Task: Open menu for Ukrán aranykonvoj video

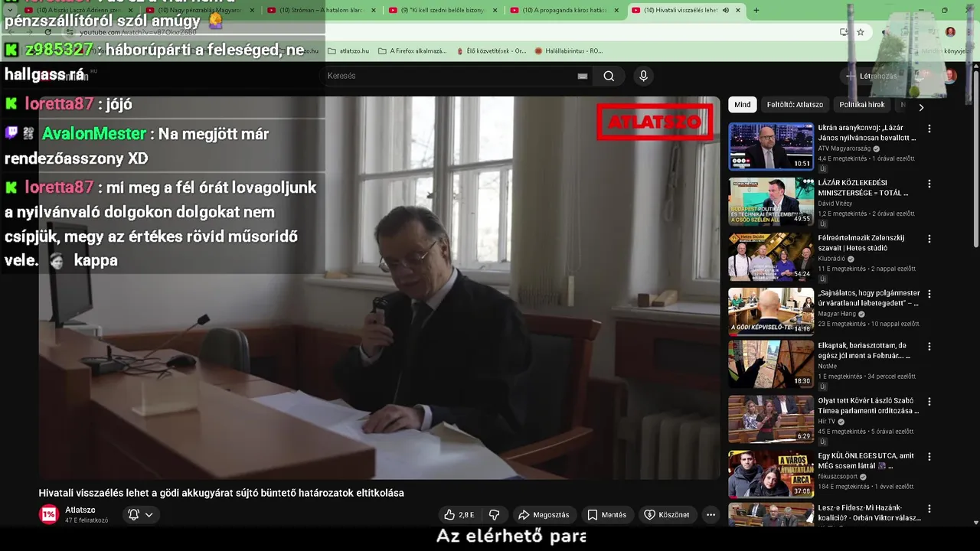Action: [x=929, y=129]
